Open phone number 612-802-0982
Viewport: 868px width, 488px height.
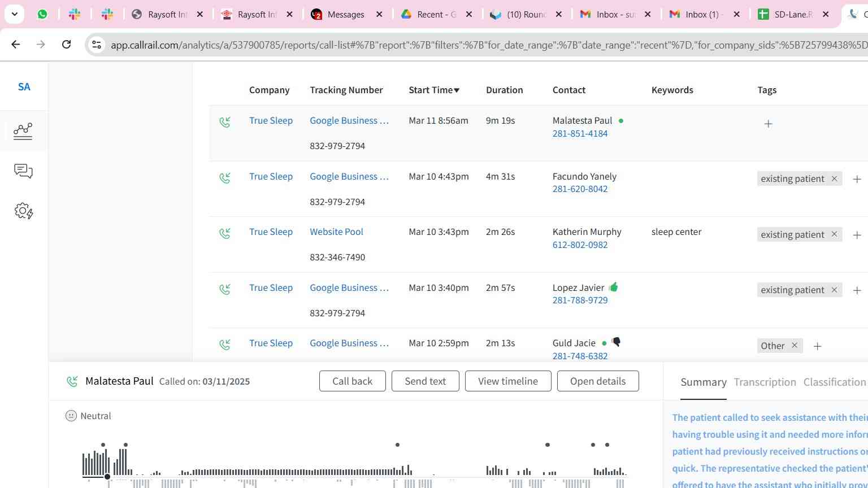pyautogui.click(x=580, y=245)
